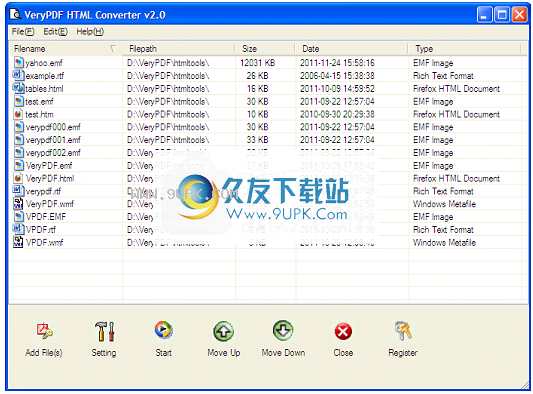The image size is (533, 394).
Task: Click the file icon beside tables.html
Action: click(x=18, y=88)
